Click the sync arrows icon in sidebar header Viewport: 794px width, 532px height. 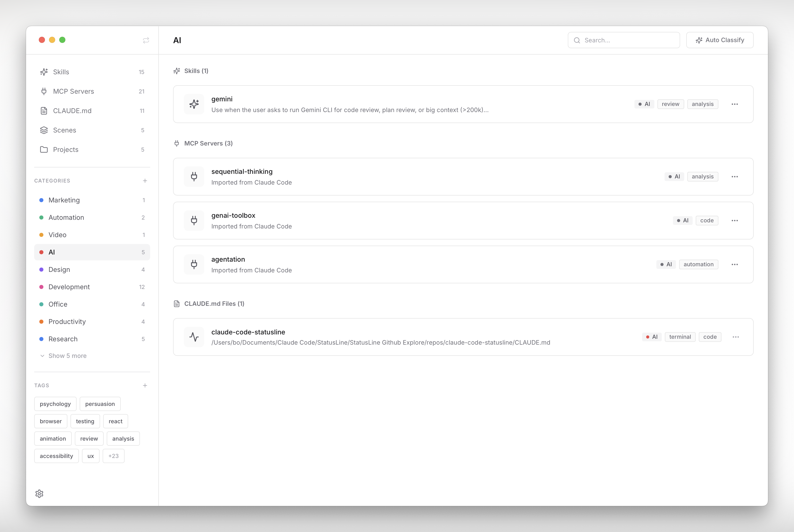146,40
